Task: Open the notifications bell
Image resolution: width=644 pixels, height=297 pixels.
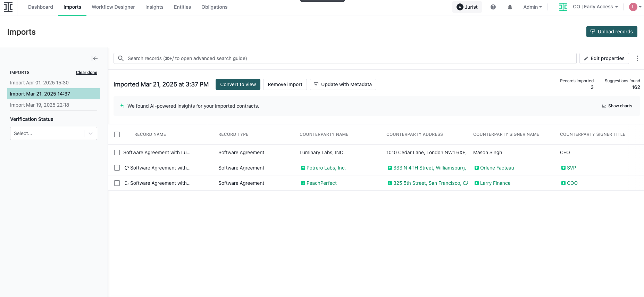Action: pos(510,7)
